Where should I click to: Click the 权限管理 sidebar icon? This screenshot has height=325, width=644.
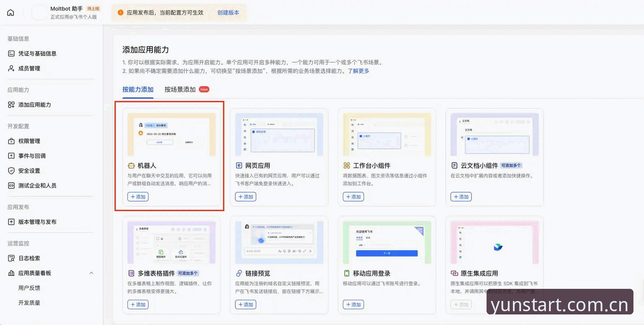point(11,141)
